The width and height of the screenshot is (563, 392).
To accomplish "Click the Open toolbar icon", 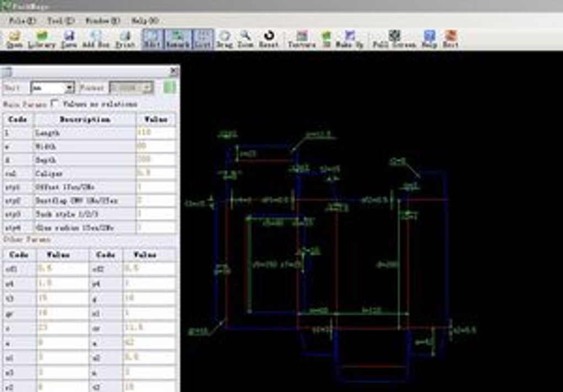I will point(14,39).
